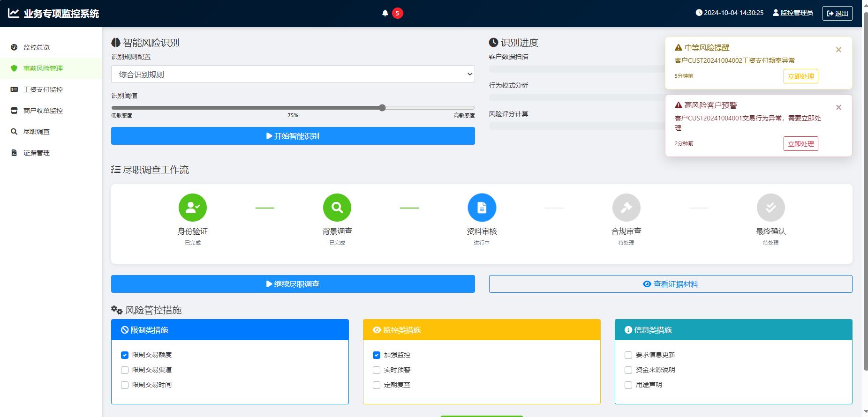Click the 身份验证 workflow step icon
The image size is (868, 417).
pos(193,208)
